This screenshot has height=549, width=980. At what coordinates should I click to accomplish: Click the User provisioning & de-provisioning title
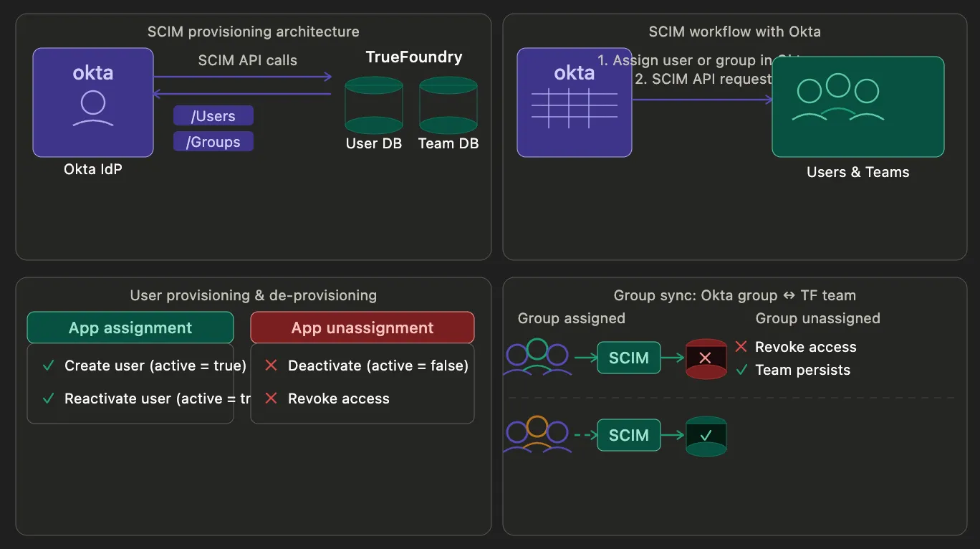(x=254, y=295)
